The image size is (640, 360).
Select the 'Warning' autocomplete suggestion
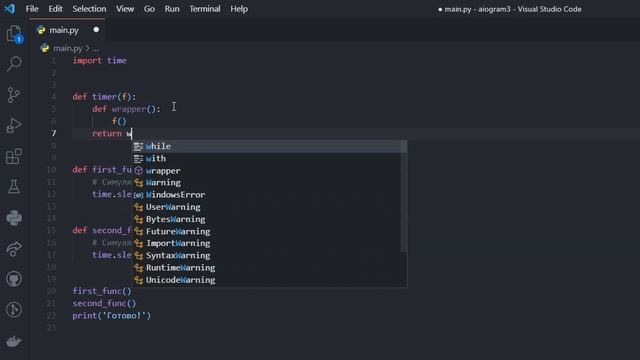(x=267, y=183)
